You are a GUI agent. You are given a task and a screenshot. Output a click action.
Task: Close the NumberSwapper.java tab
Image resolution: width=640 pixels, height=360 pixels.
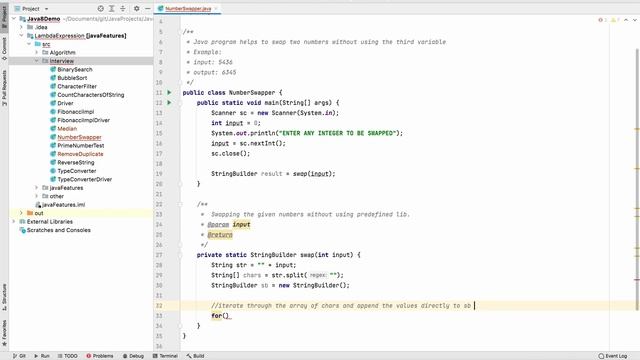[x=216, y=9]
